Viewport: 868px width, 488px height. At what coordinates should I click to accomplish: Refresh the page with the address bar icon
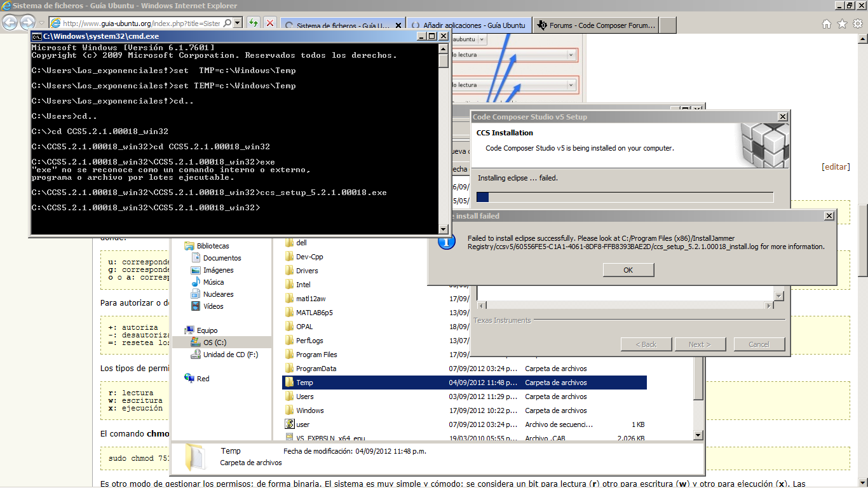[x=253, y=24]
